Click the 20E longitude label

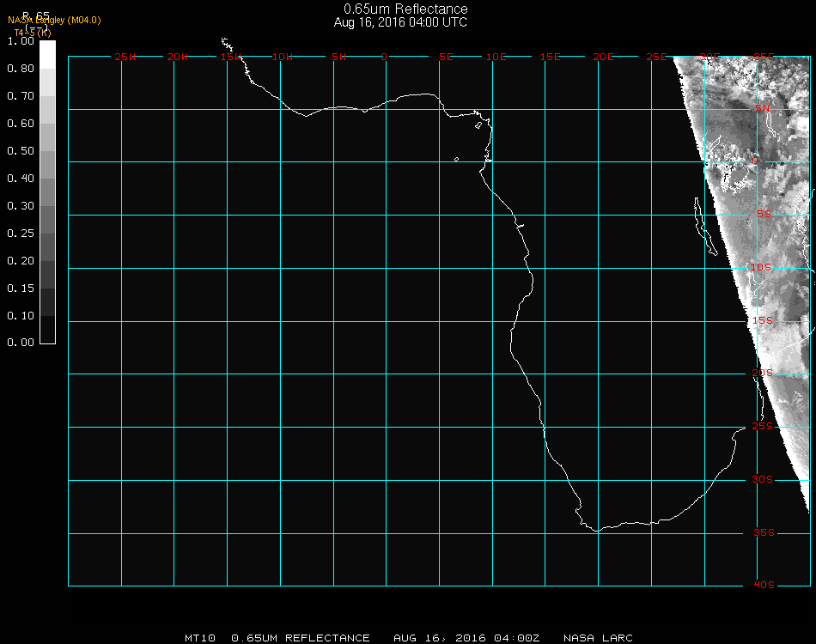603,57
